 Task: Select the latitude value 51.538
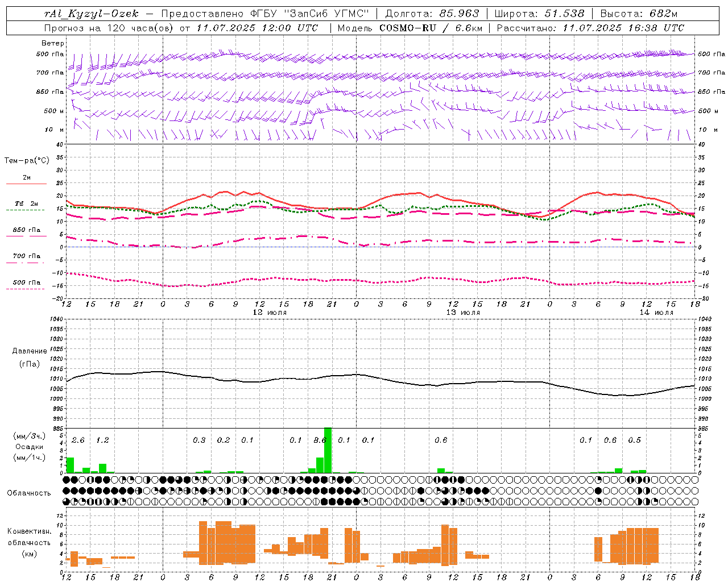tap(565, 14)
